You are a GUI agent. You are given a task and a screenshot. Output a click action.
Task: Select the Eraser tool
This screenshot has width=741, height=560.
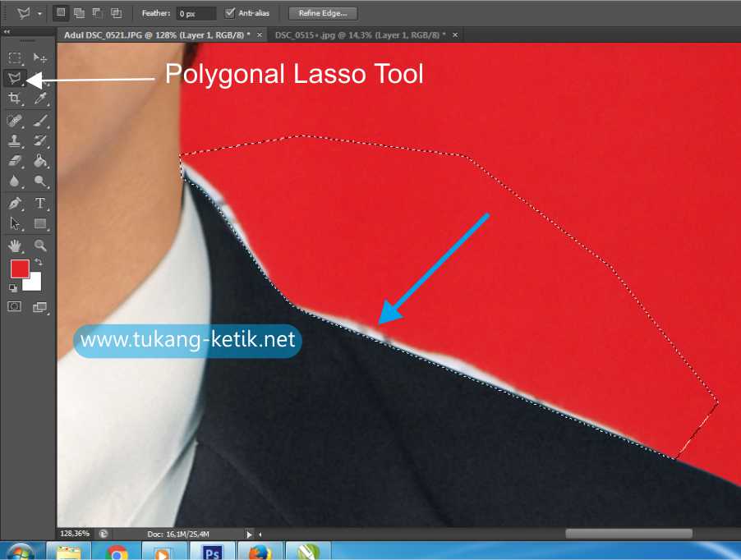pyautogui.click(x=14, y=161)
